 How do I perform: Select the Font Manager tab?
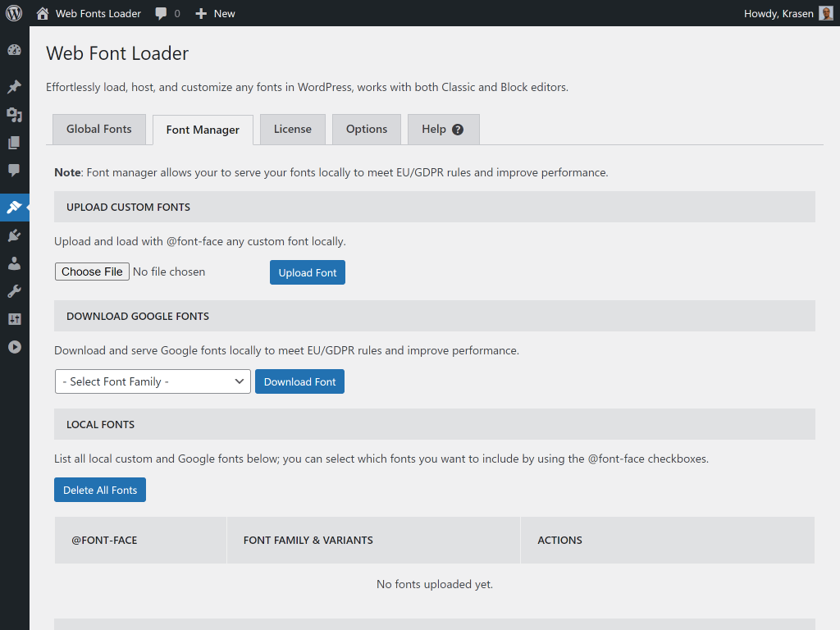[x=203, y=130]
